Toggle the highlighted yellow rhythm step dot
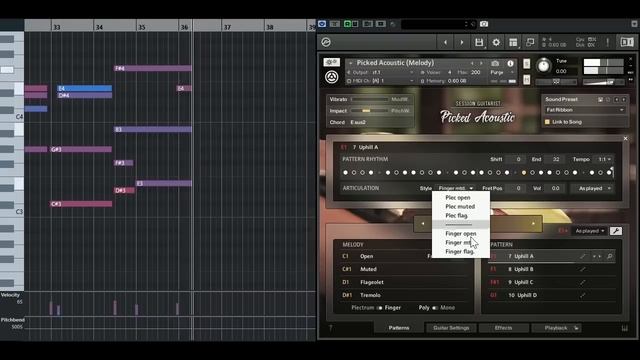This screenshot has height=360, width=640. click(524, 173)
